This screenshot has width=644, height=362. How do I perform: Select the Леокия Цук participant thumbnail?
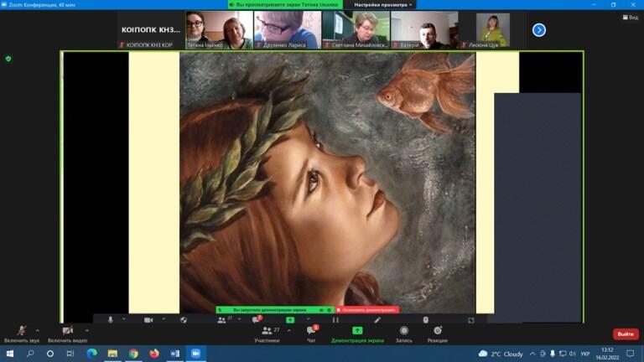pyautogui.click(x=492, y=30)
